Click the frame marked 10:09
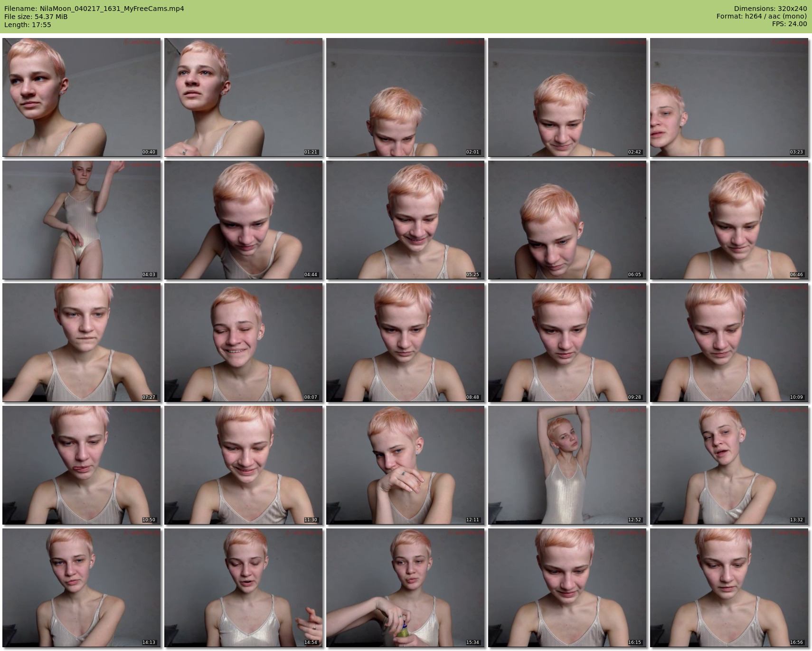Viewport: 812px width, 651px height. click(x=729, y=343)
